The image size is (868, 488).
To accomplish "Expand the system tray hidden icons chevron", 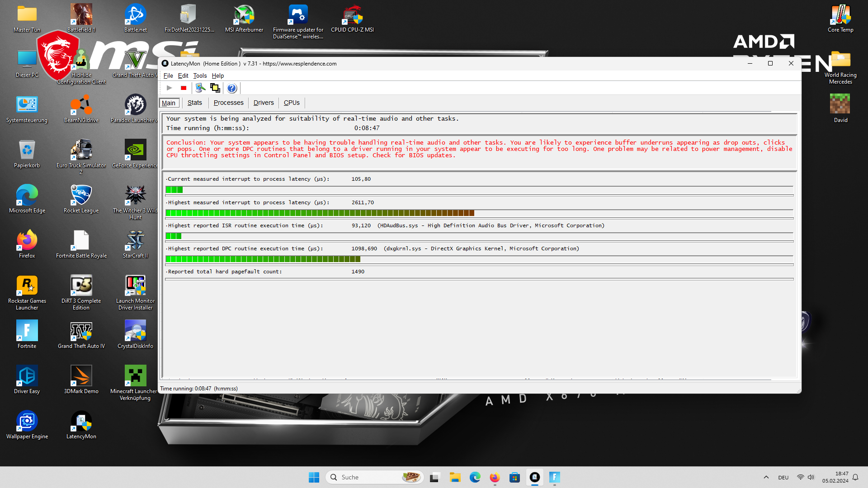I will 766,477.
